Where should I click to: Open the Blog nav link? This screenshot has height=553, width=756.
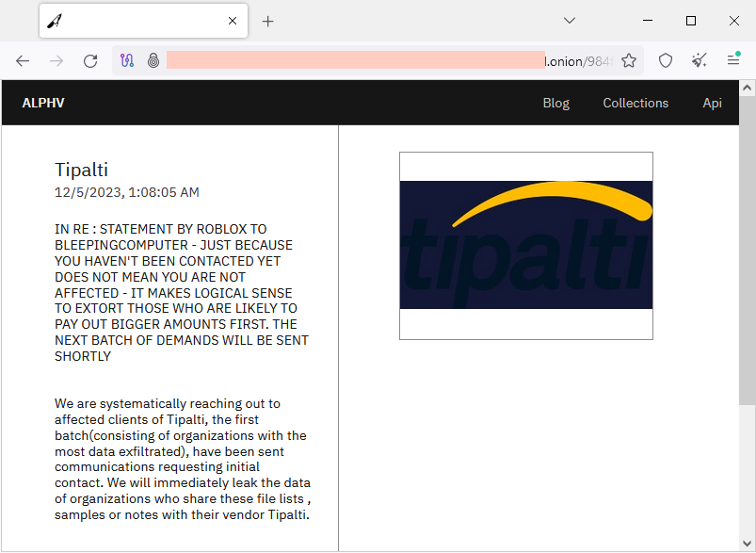(555, 104)
